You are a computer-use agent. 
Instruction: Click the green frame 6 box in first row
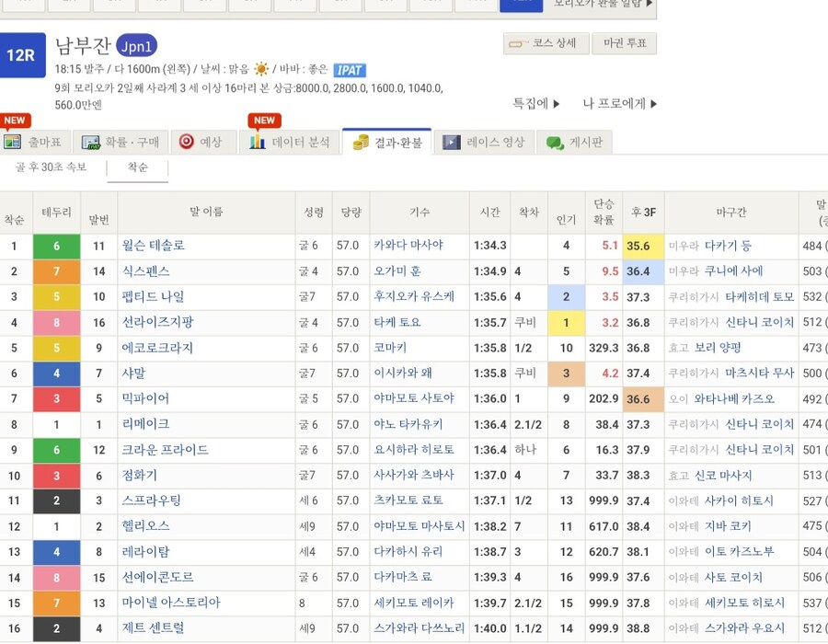pyautogui.click(x=56, y=247)
